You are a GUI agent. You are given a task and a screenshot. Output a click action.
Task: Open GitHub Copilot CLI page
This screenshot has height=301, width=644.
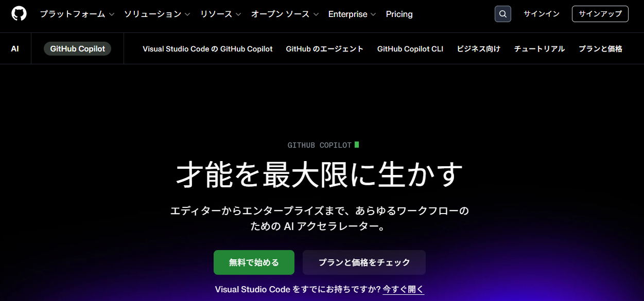pyautogui.click(x=410, y=49)
